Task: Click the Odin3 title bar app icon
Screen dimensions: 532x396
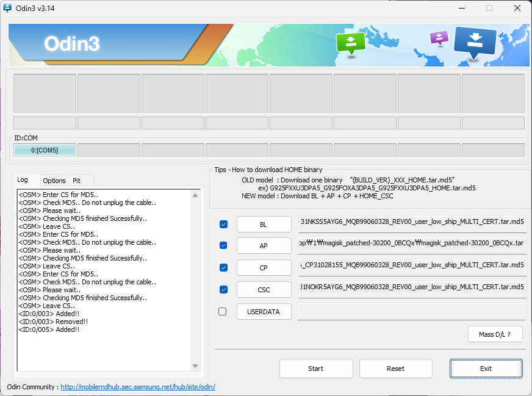Action: click(7, 8)
